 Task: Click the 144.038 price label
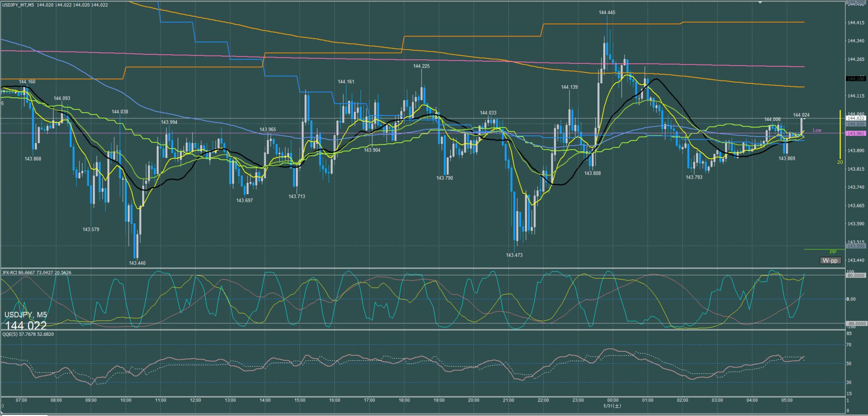(x=120, y=112)
